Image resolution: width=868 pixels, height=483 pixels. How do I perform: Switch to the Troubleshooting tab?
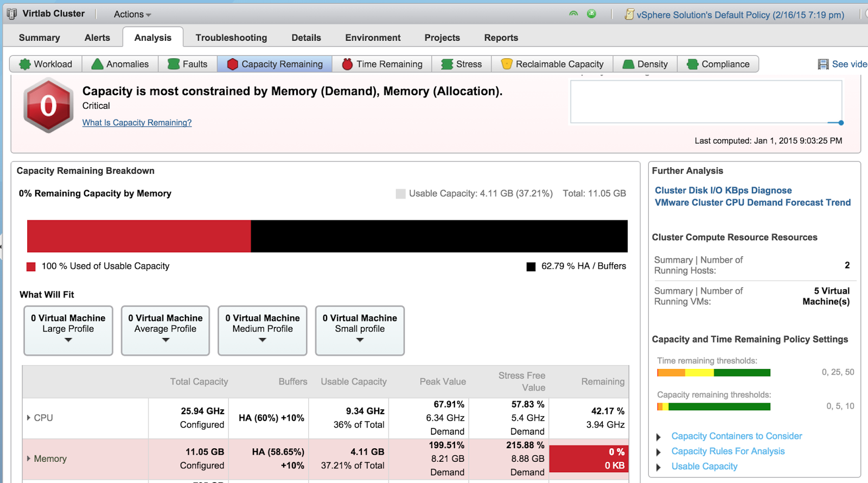coord(231,37)
